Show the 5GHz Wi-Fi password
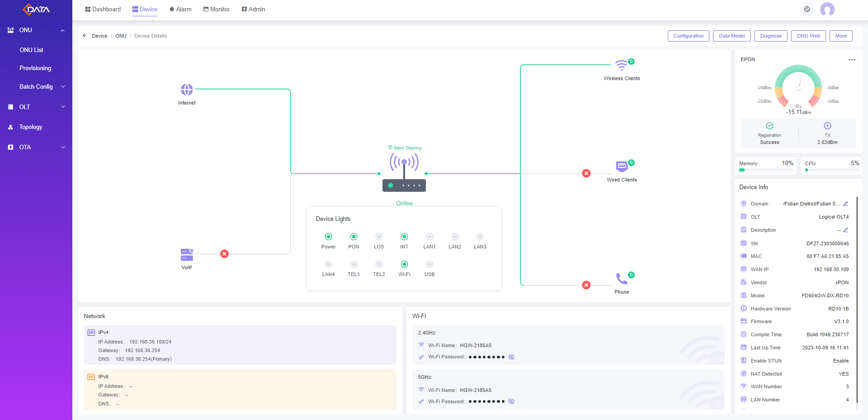Screen dimensions: 868x420 point(511,401)
